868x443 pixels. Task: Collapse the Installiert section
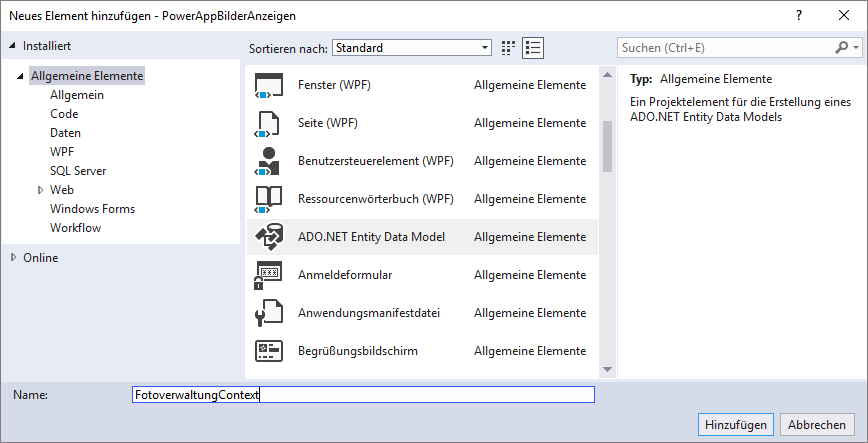point(12,46)
